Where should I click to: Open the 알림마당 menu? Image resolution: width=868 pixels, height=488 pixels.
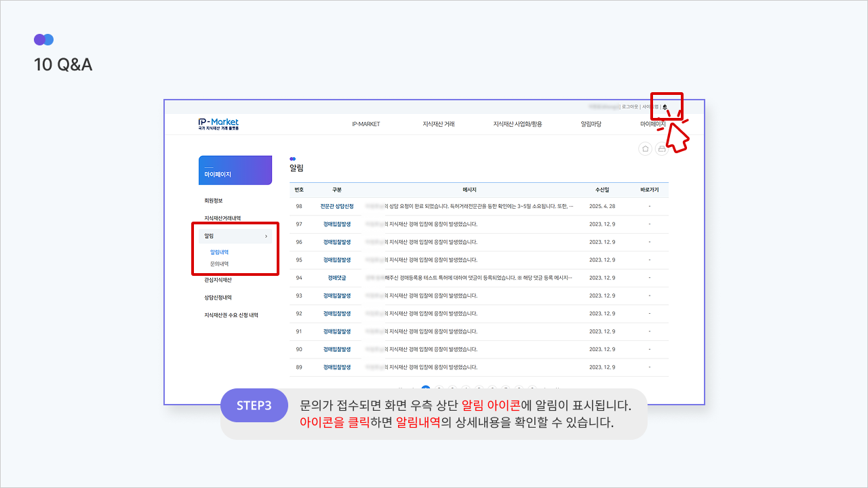591,124
